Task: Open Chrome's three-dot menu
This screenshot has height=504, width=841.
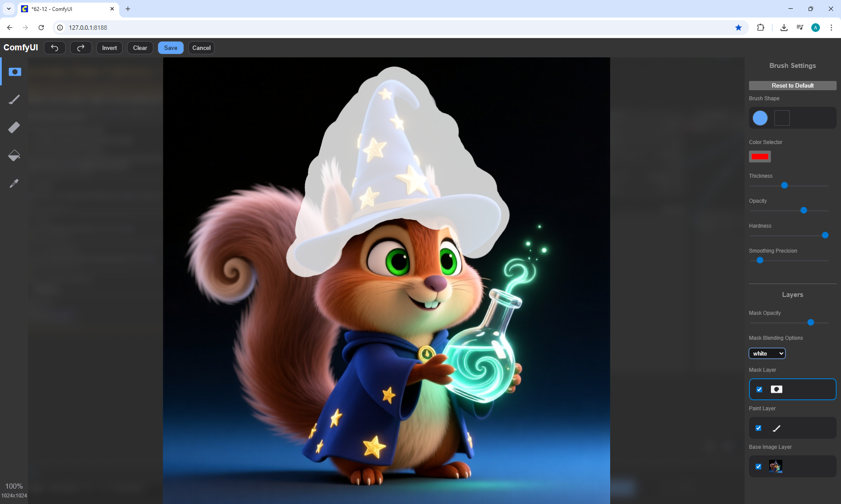Action: pos(831,28)
